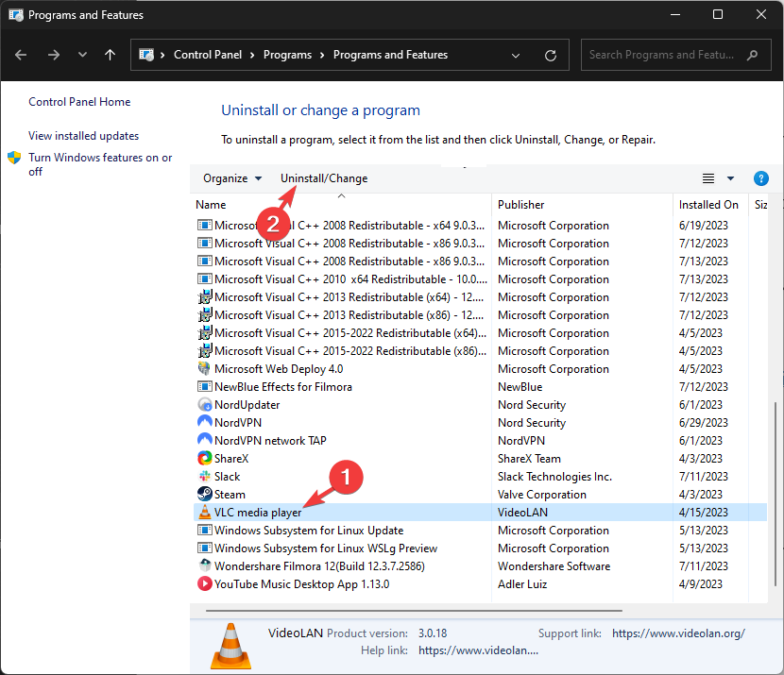784x675 pixels.
Task: Select Microsoft Visual C++ 2010 x64 Redistributable
Action: (x=350, y=279)
